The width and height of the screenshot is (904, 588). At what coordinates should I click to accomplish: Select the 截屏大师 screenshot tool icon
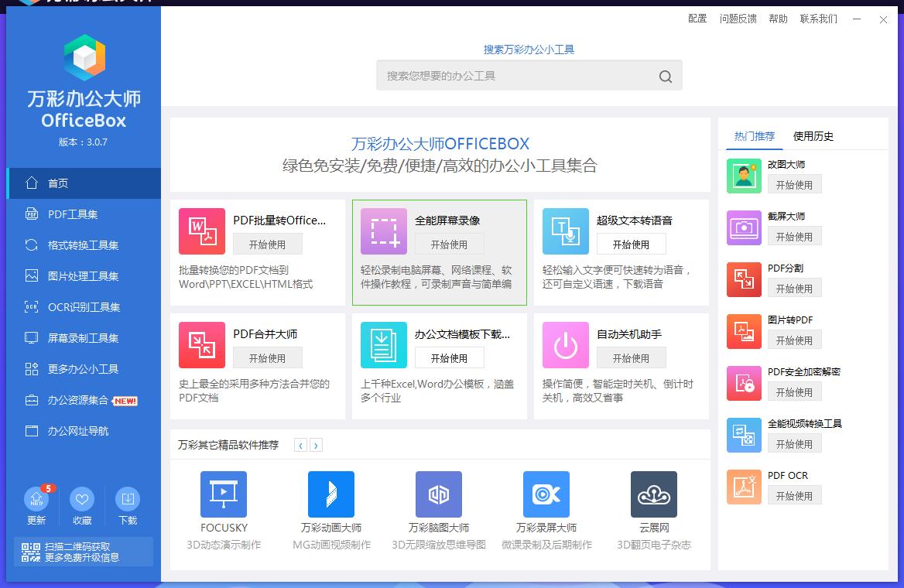pos(744,228)
